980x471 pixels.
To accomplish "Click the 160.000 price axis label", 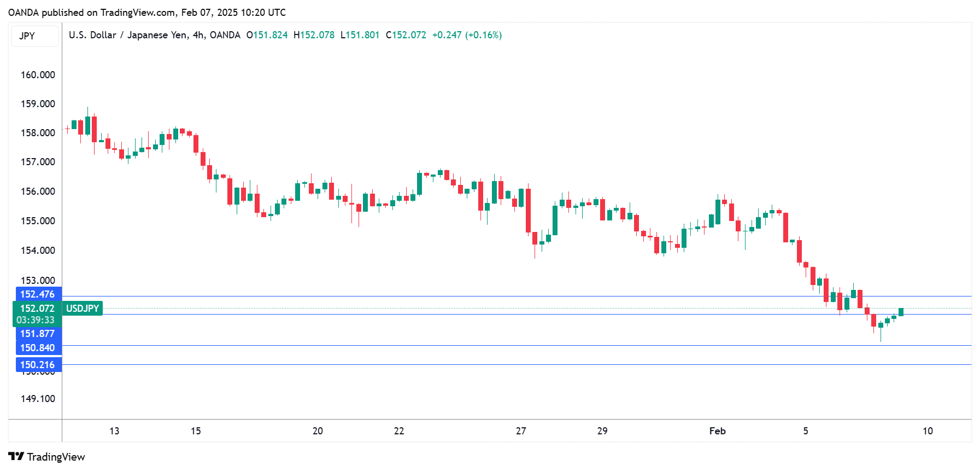I will point(38,75).
